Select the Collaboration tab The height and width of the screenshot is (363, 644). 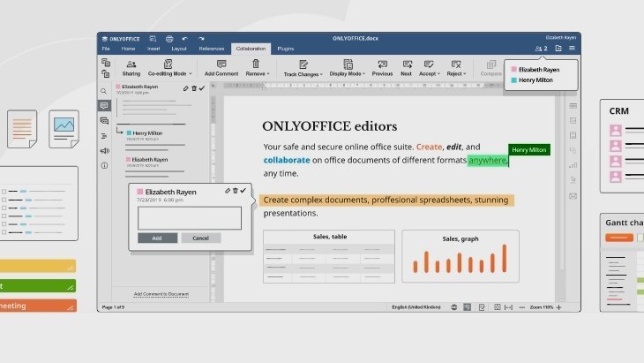(x=251, y=49)
